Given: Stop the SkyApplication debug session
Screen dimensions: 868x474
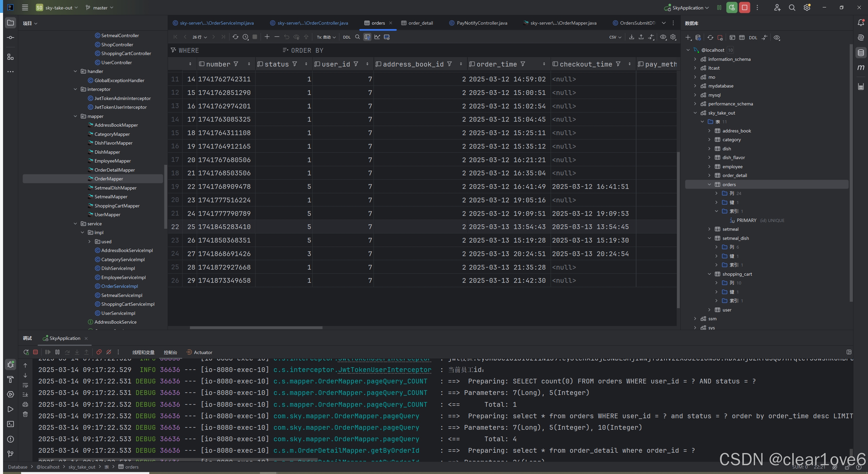Looking at the screenshot, I should point(35,352).
